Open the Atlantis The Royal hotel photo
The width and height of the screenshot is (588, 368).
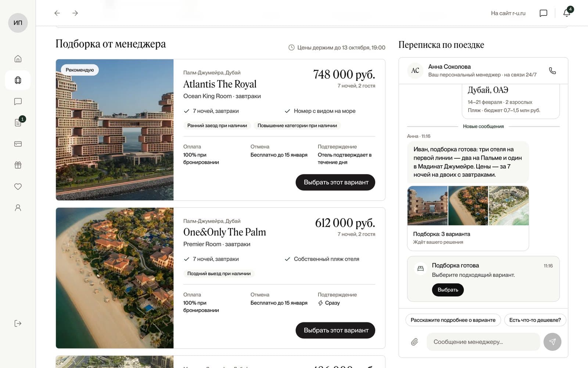[x=115, y=130]
